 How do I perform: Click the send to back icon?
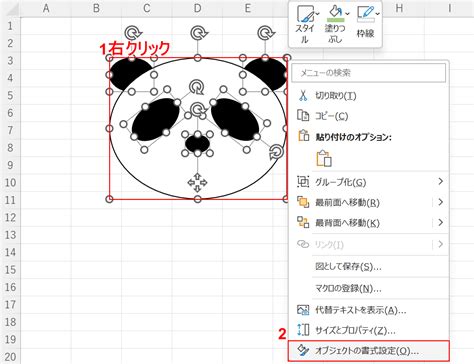(x=303, y=222)
